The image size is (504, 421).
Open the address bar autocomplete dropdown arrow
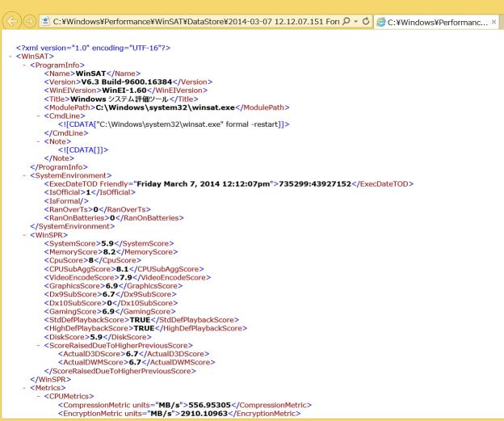click(x=356, y=22)
